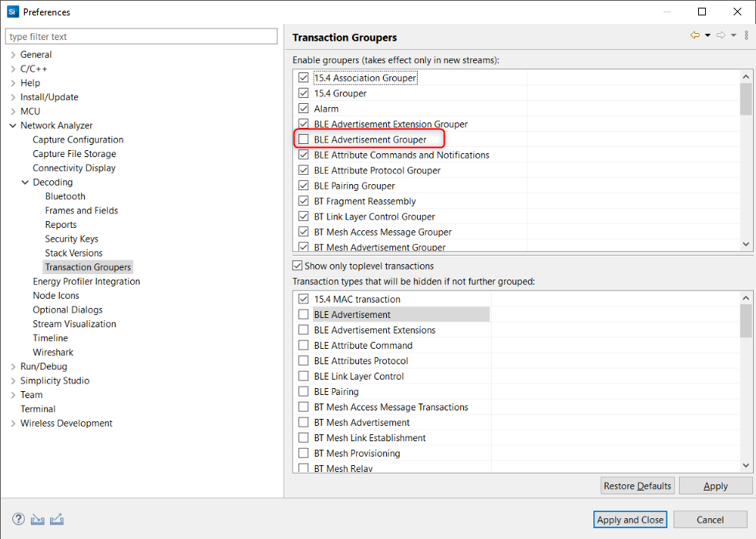Click the import preferences icon

coord(38,519)
